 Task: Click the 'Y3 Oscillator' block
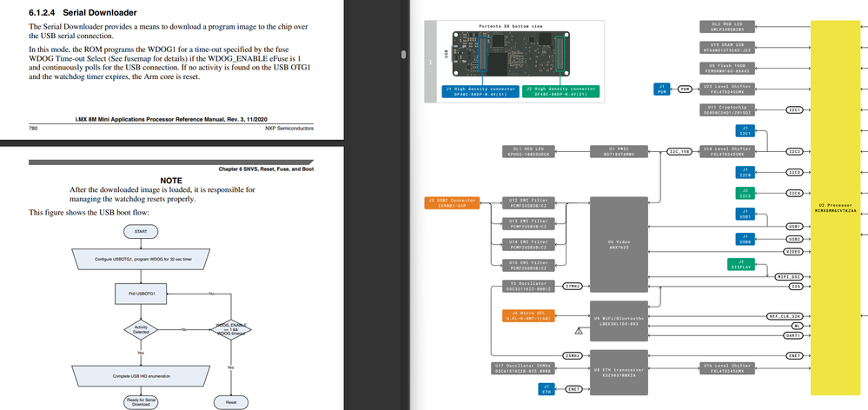528,286
